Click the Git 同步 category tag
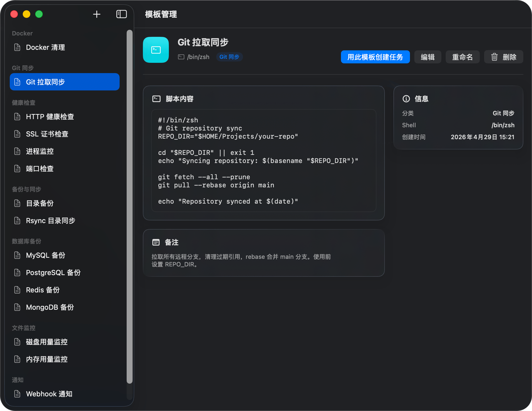Viewport: 532px width, 411px height. coord(229,57)
